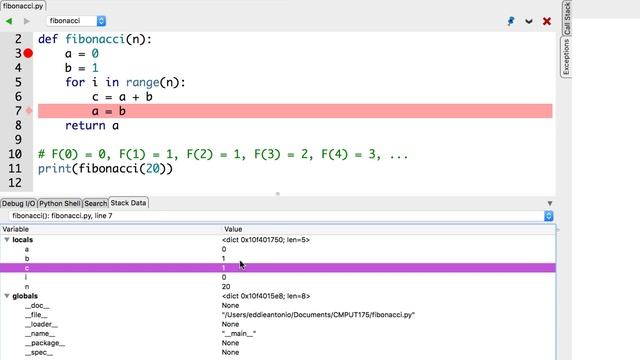Click line number 11 in the gutter
640x360 pixels.
[x=15, y=168]
